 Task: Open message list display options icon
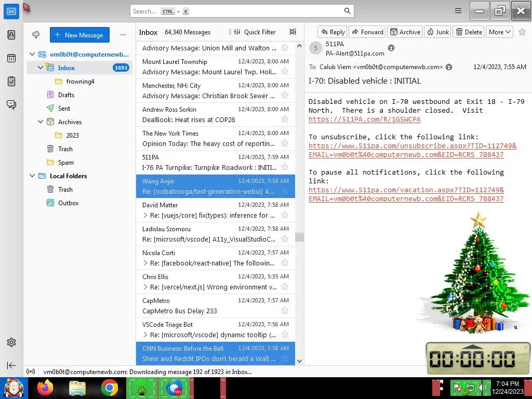(x=293, y=32)
